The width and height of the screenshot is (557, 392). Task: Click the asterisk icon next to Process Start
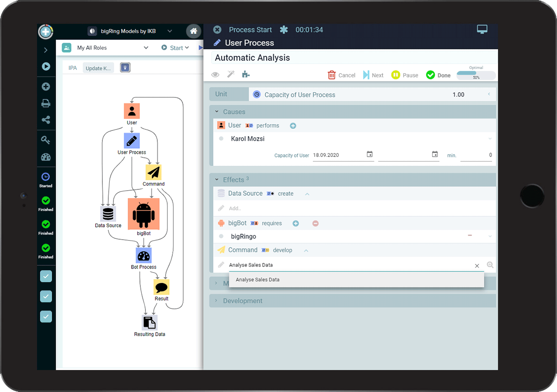[284, 30]
